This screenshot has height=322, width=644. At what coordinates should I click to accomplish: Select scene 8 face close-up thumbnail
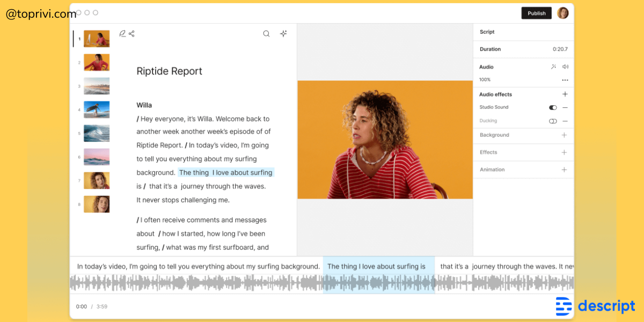pyautogui.click(x=97, y=204)
